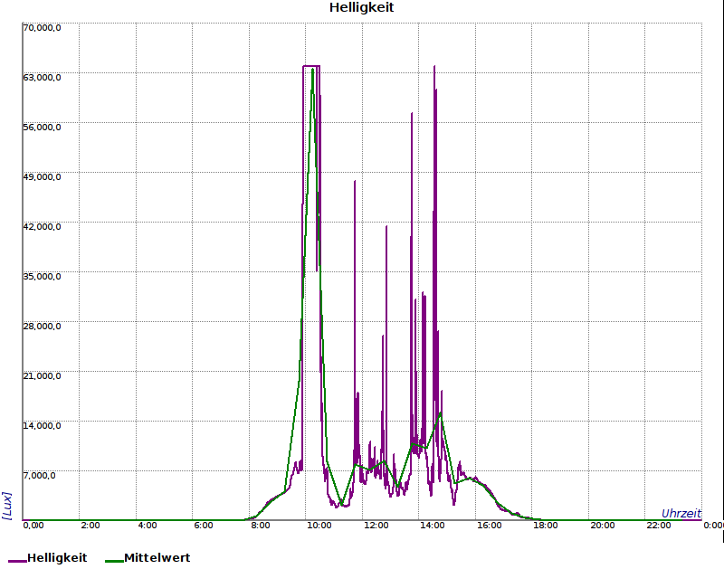724x588 pixels.
Task: Click the "[Lux]" y-axis label
Action: (7, 506)
